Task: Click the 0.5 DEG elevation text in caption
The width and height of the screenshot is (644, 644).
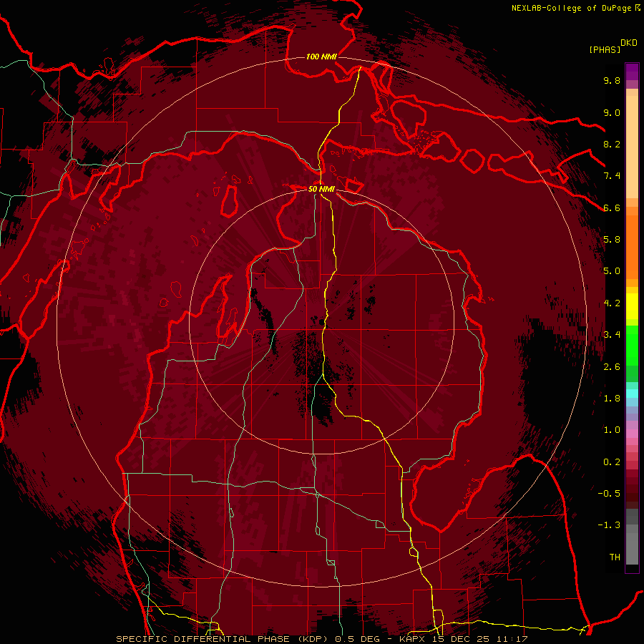Action: [x=358, y=639]
